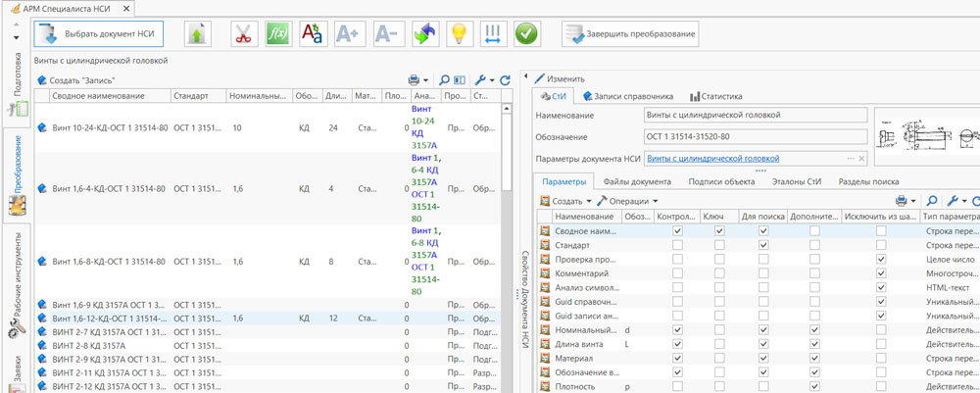Toggle Контроль checkbox for Номинальный row

677,329
